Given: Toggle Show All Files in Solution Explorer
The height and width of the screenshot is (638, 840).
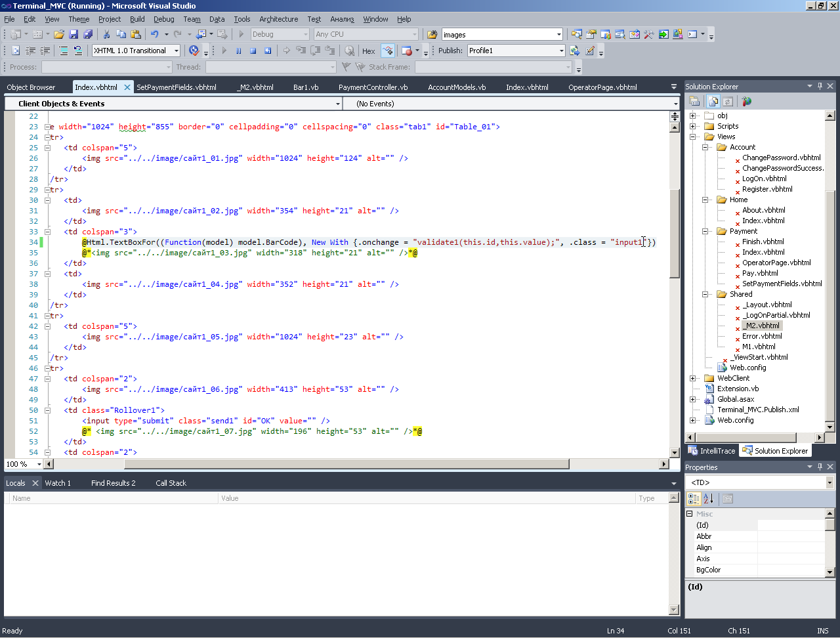Looking at the screenshot, I should tap(713, 101).
